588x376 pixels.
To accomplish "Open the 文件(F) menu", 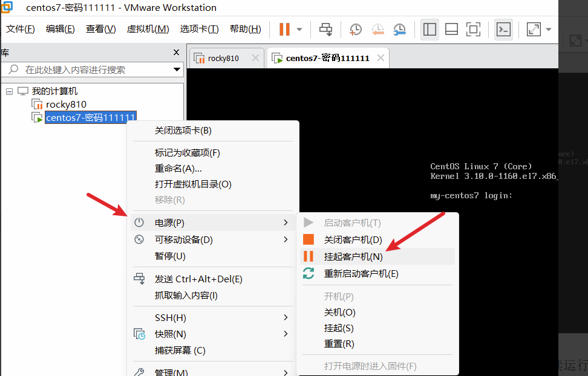I will (20, 29).
